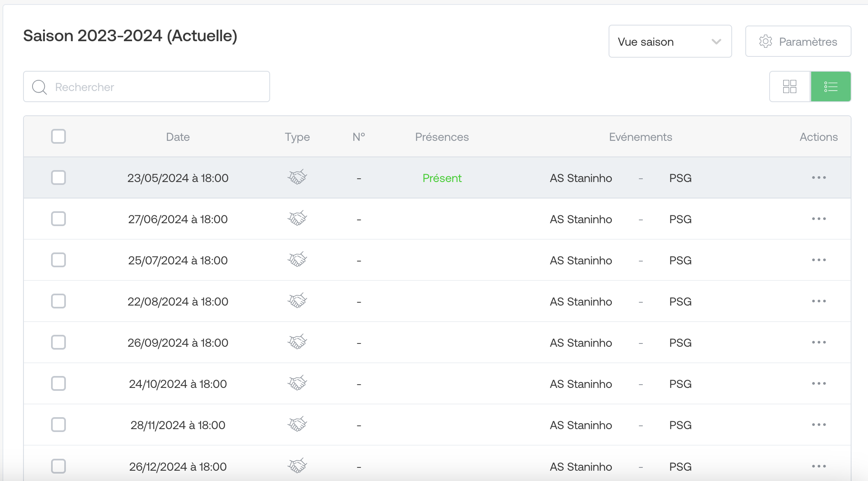Check the 27/06/2024 row checkbox
The height and width of the screenshot is (481, 868).
pos(58,219)
